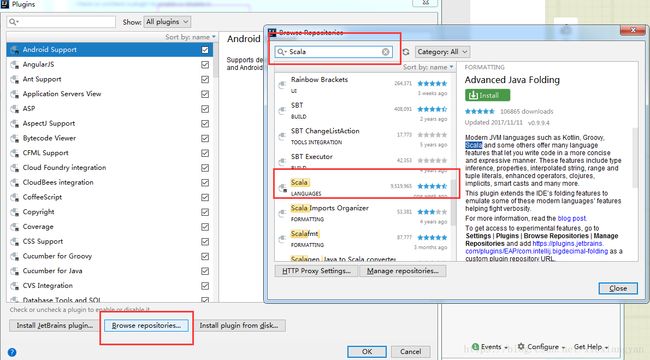650x360 pixels.
Task: Click the Bytecode Viewer plugin icon
Action: point(15,138)
